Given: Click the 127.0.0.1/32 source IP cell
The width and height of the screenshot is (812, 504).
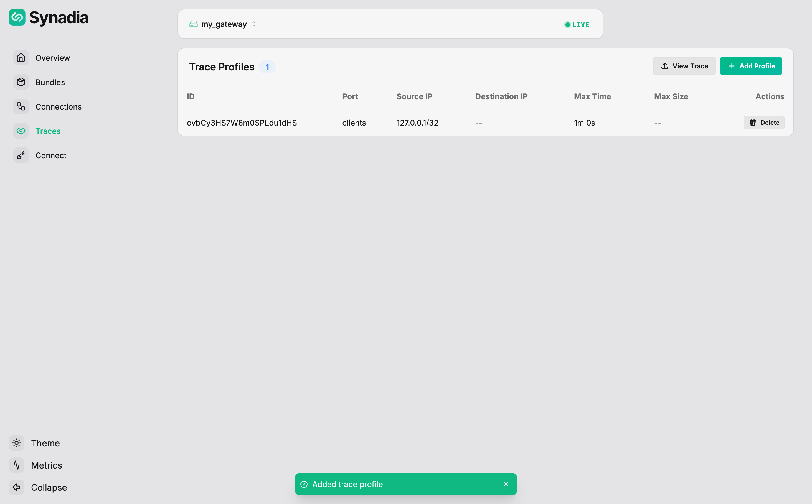Looking at the screenshot, I should [417, 123].
